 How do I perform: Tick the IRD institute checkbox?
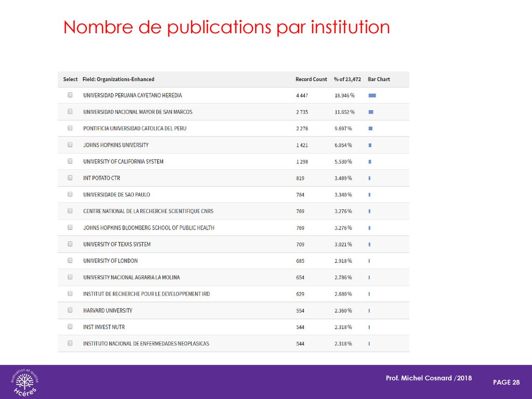[x=70, y=294]
